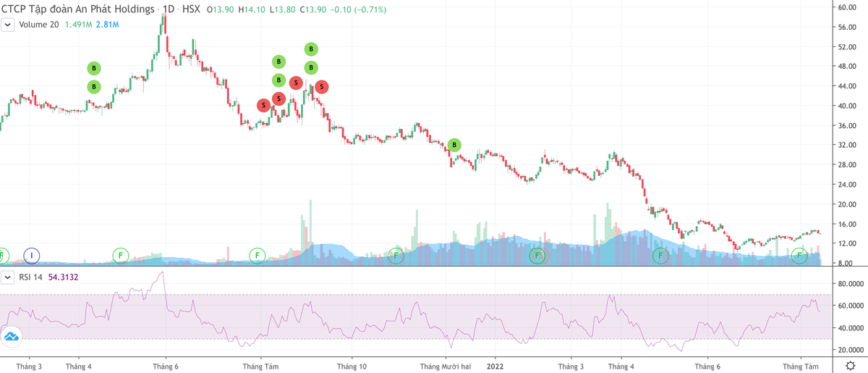Click the 60.00 level on price axis
The height and width of the screenshot is (373, 868).
pos(846,7)
